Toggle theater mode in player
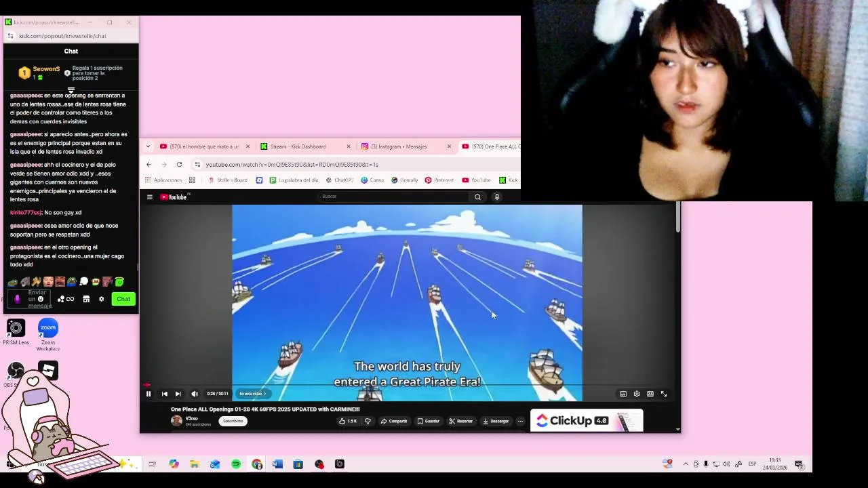 tap(650, 394)
